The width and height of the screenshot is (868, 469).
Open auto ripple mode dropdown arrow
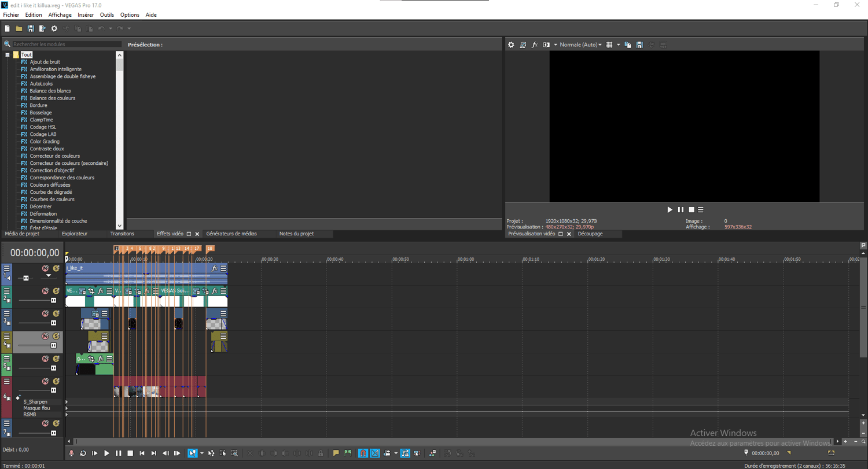[395, 453]
